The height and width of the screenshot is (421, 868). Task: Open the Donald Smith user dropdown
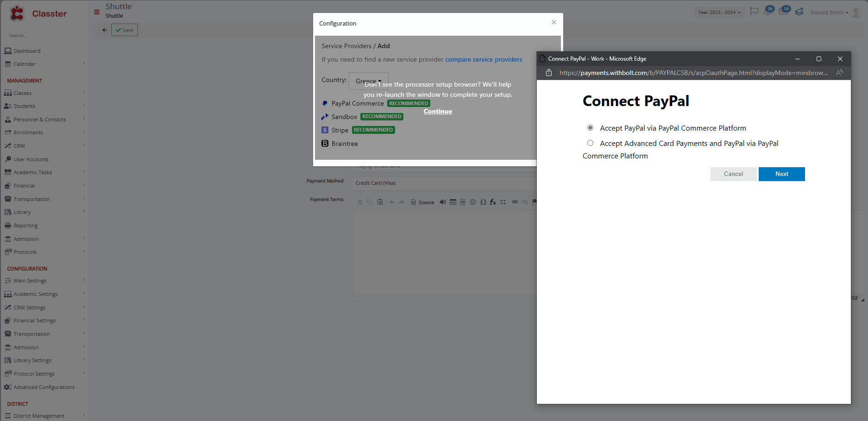(x=829, y=13)
